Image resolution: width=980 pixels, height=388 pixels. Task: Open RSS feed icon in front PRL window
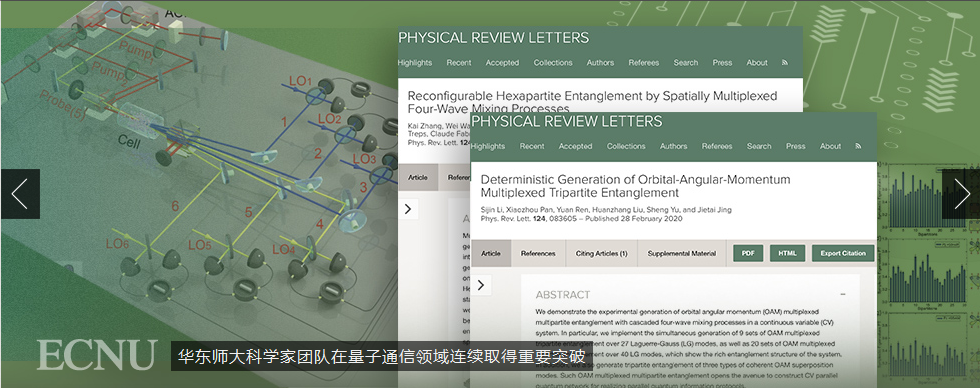[858, 146]
